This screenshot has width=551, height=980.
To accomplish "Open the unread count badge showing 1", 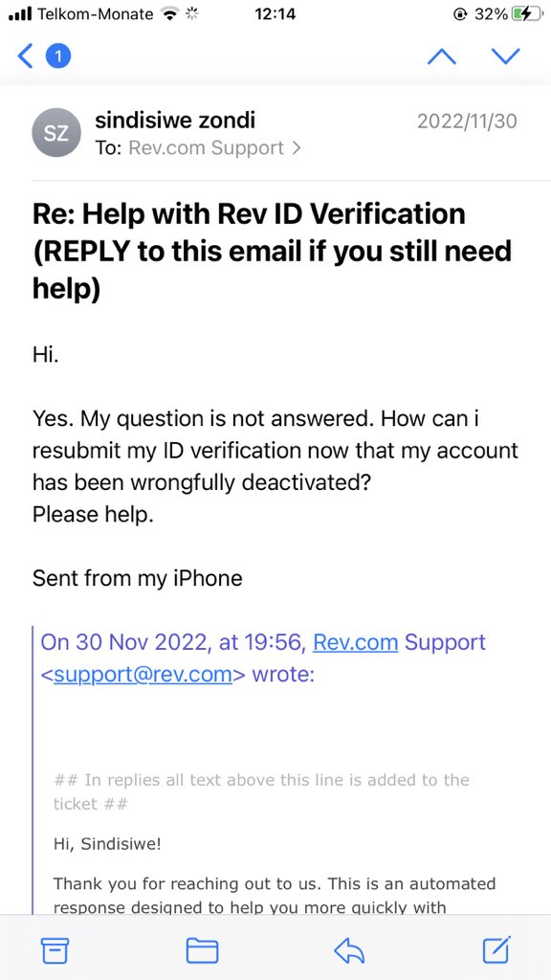I will pyautogui.click(x=58, y=56).
